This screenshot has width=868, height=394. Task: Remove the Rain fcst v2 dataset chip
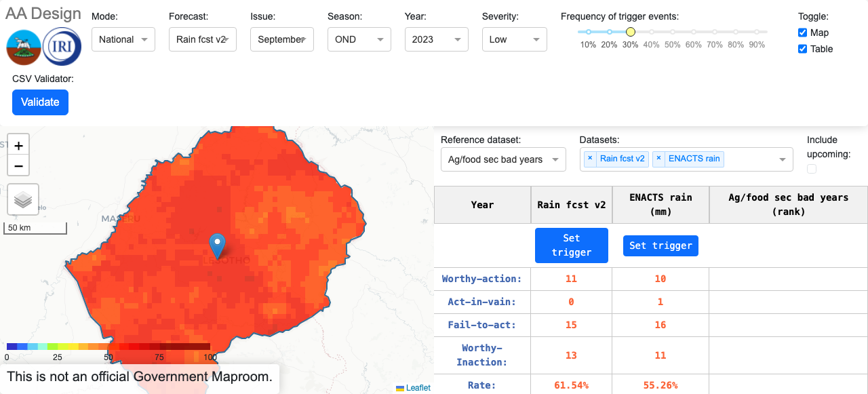(x=589, y=159)
